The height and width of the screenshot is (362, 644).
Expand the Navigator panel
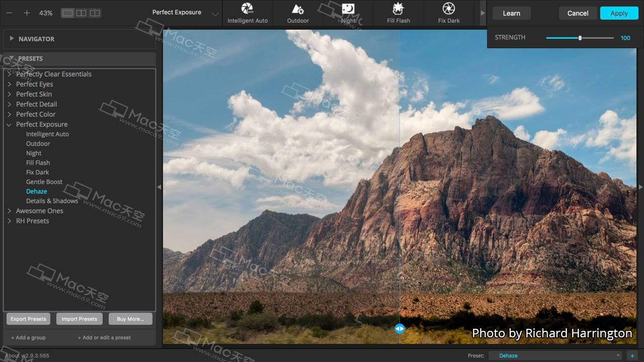pos(12,39)
